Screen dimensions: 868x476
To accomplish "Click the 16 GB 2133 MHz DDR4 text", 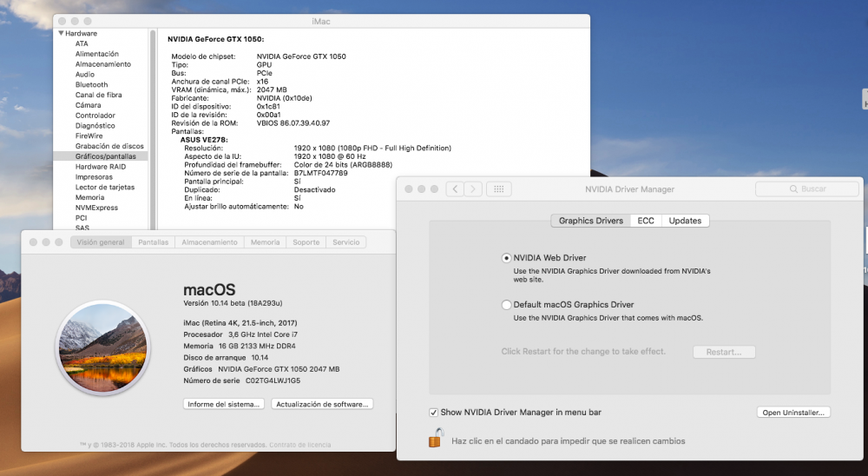I will (x=258, y=346).
